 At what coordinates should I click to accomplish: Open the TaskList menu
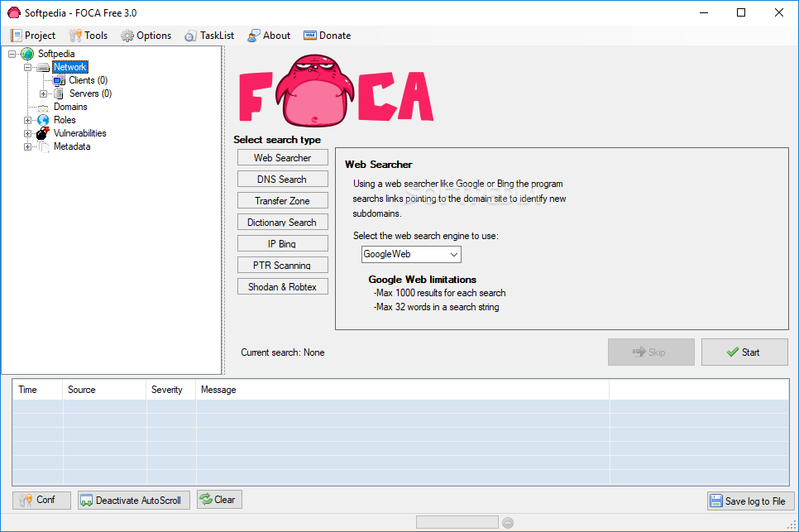coord(209,36)
